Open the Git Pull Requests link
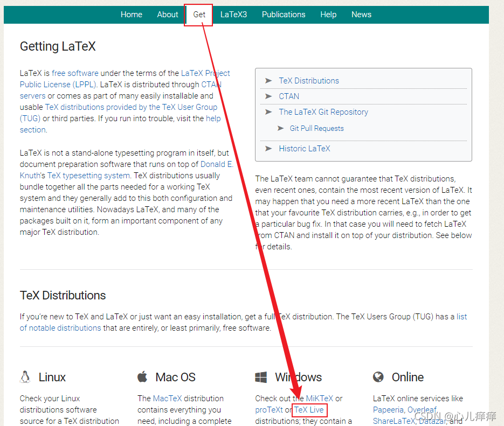 tap(316, 128)
